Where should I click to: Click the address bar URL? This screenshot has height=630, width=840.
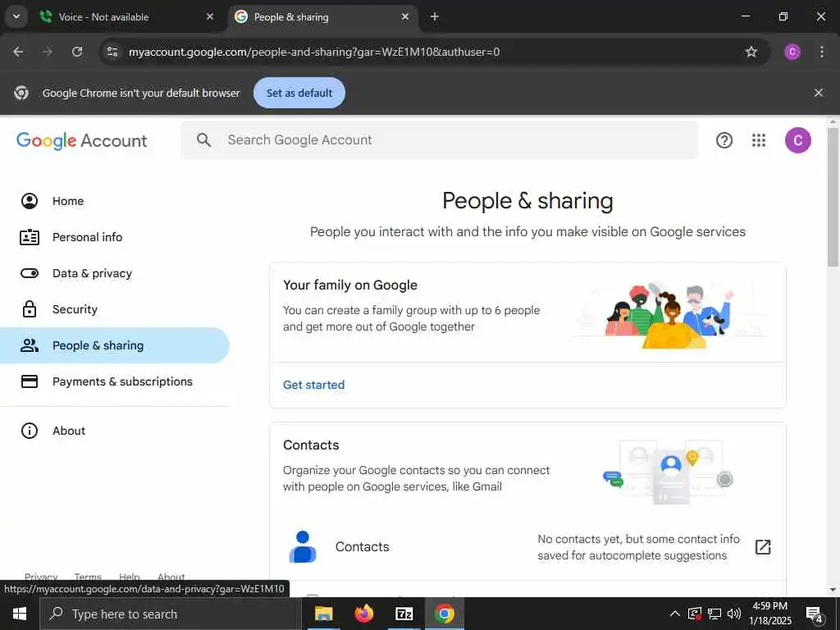coord(314,52)
